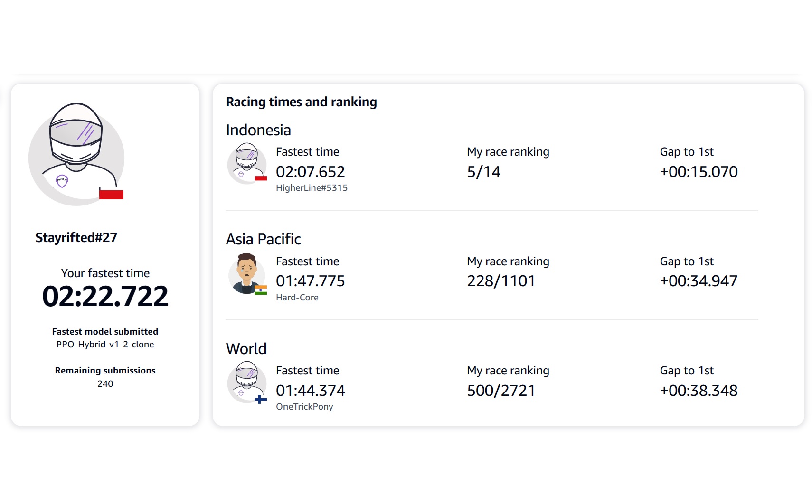This screenshot has width=812, height=504.
Task: Click the India flag on Hard-Core avatar
Action: [x=261, y=290]
